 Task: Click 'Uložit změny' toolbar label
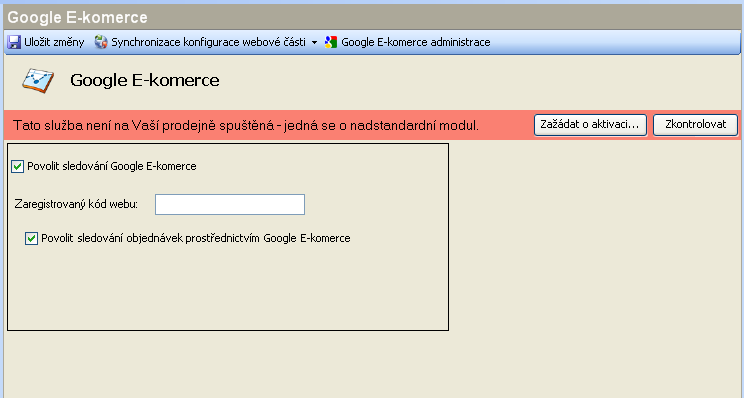(54, 42)
